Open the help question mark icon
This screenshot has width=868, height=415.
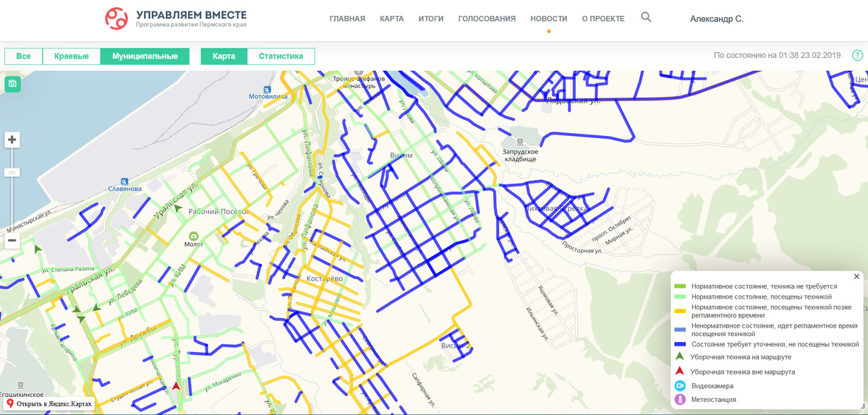(x=858, y=55)
